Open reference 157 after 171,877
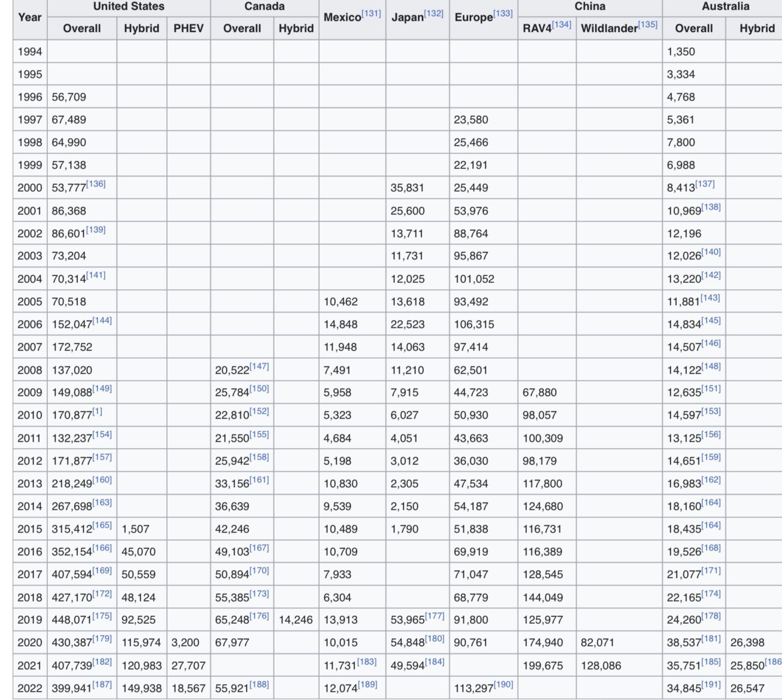 [x=102, y=457]
